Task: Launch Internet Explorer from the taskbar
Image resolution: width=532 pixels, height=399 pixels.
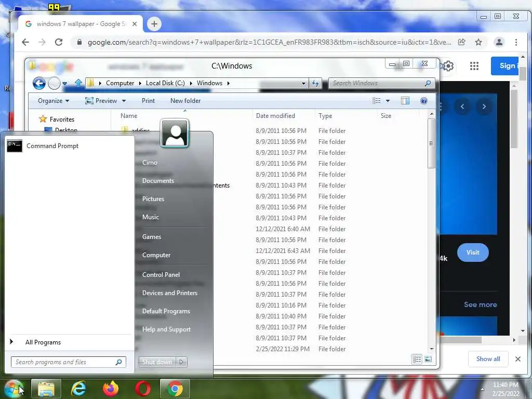Action: tap(78, 389)
